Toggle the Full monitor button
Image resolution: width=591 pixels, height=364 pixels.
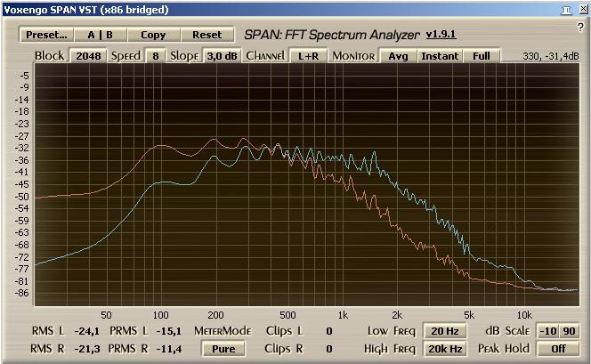482,56
